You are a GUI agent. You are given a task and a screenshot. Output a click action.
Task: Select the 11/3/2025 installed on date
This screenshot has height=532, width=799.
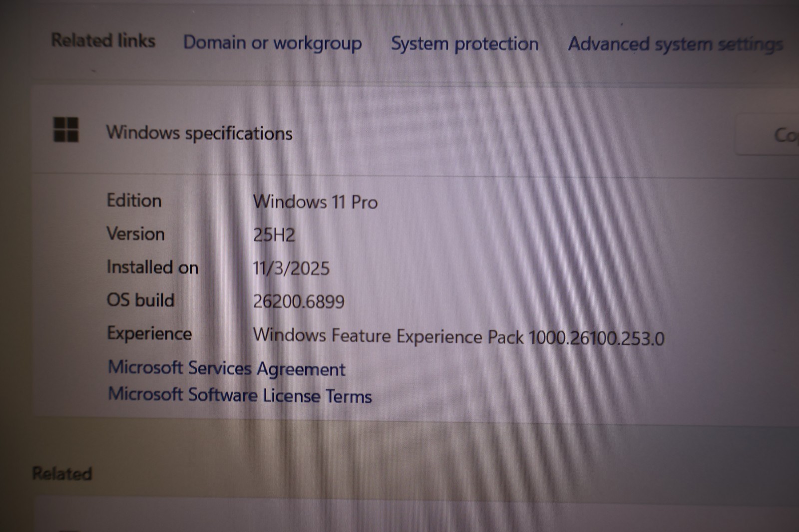pyautogui.click(x=291, y=268)
